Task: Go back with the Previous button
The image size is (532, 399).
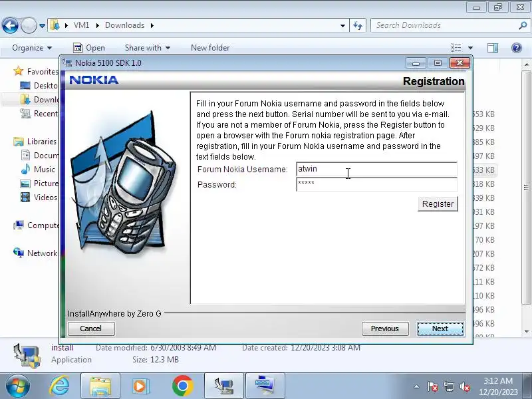Action: [385, 329]
